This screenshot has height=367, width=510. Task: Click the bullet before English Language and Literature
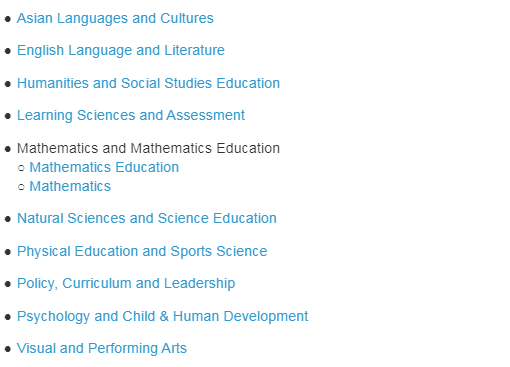coord(8,51)
